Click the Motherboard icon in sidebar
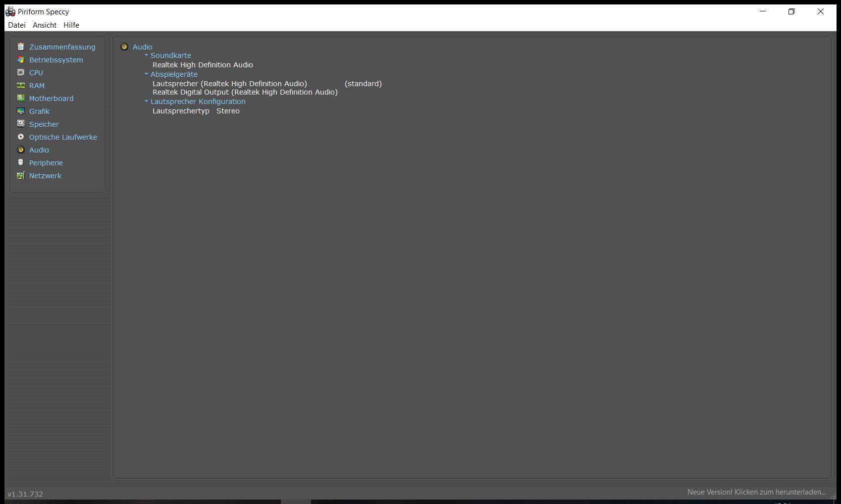Image resolution: width=841 pixels, height=504 pixels. pyautogui.click(x=21, y=98)
